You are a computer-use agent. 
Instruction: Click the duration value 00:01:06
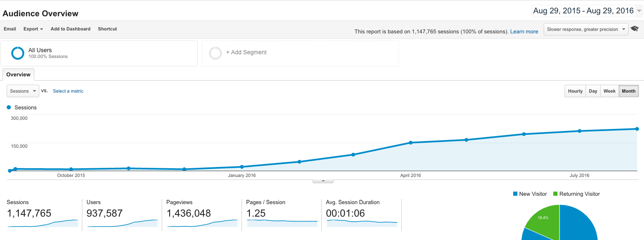click(x=345, y=213)
